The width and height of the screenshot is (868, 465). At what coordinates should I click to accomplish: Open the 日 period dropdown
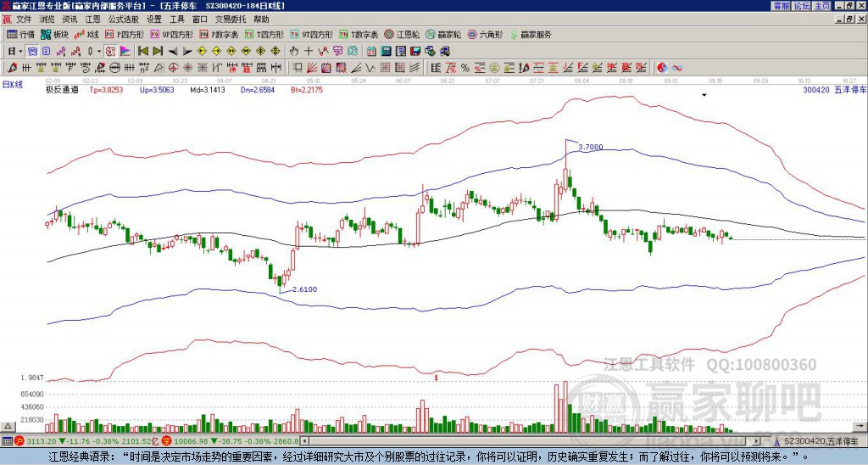coord(15,52)
